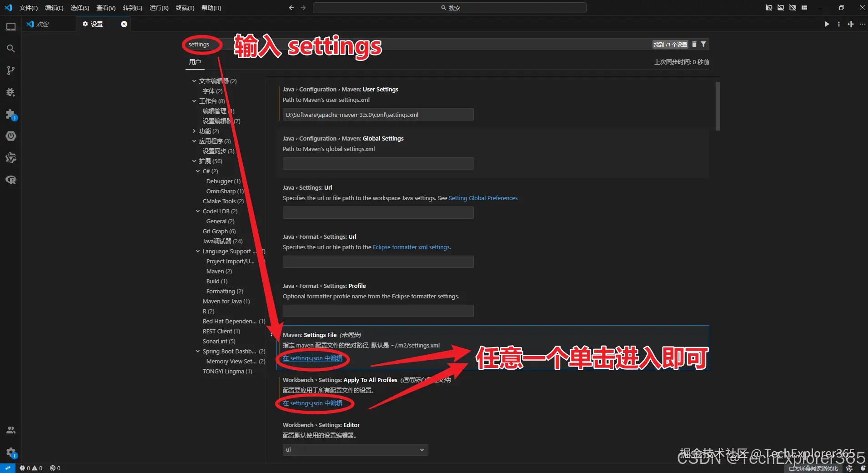Select Java调试器 (24) tree item
This screenshot has width=868, height=473.
pyautogui.click(x=222, y=241)
